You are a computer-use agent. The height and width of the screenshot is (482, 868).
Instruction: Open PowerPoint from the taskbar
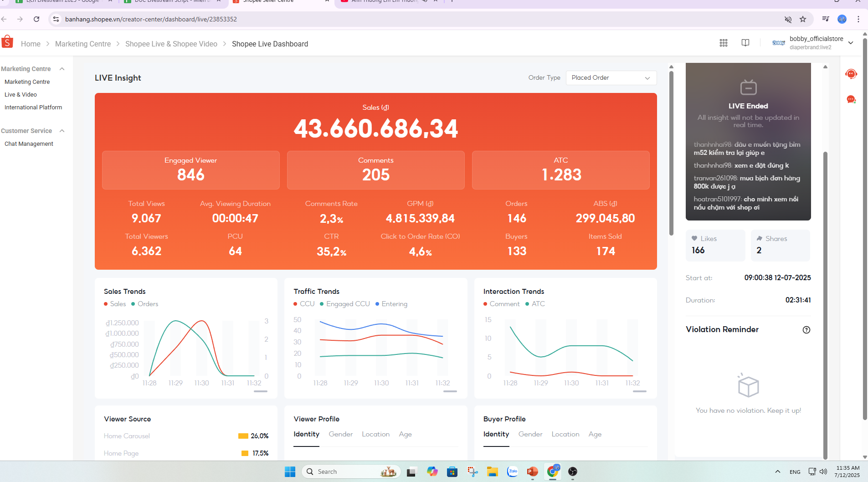coord(532,472)
